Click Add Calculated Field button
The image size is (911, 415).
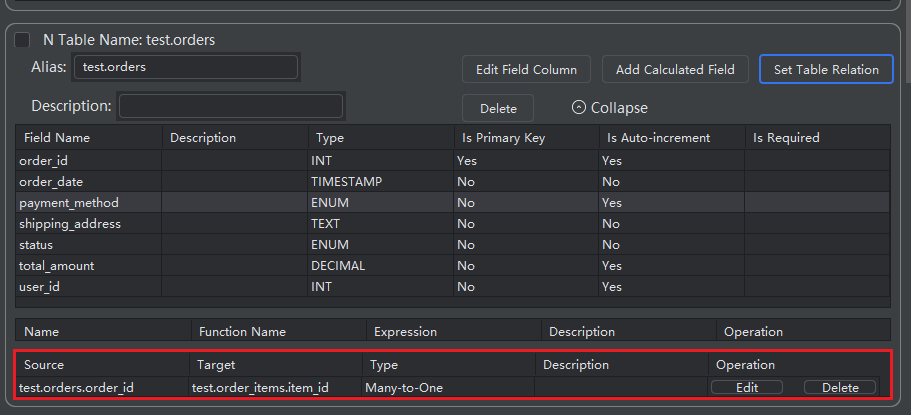coord(675,69)
